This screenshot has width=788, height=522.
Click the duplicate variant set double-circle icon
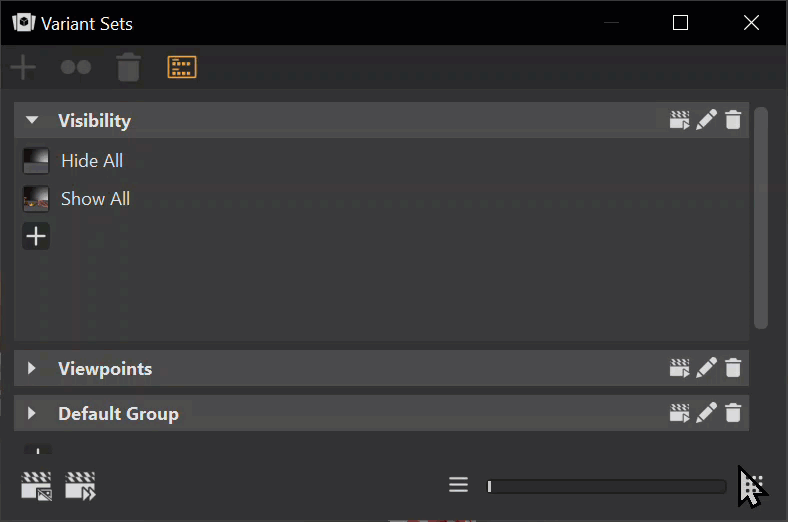(76, 67)
